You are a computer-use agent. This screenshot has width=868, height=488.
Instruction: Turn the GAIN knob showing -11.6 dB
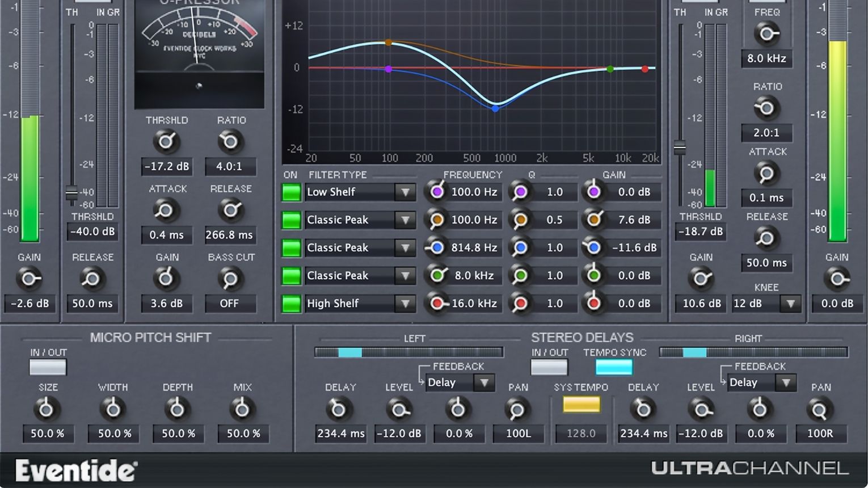[593, 247]
